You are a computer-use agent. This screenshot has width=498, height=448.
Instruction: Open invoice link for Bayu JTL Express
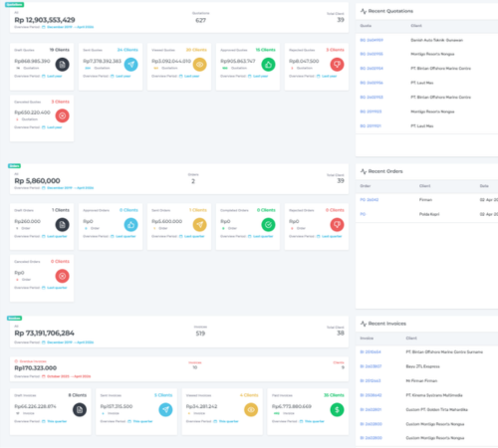[371, 366]
